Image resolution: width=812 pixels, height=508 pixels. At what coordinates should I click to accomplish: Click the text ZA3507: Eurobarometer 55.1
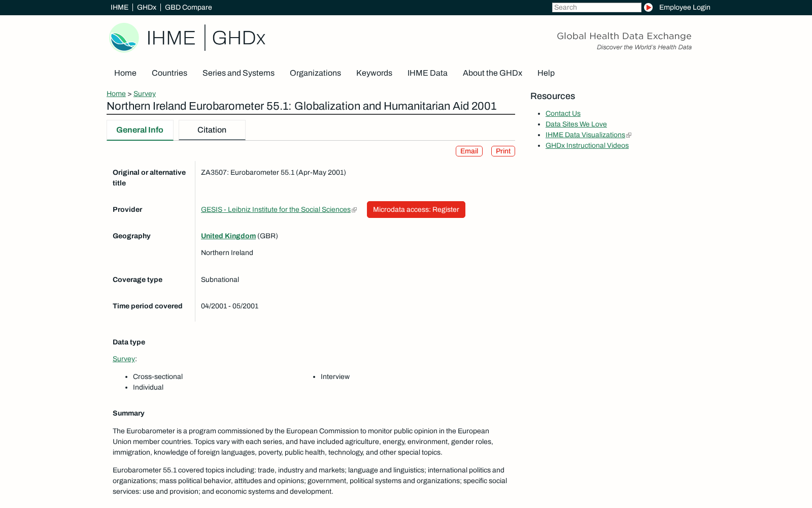tap(274, 172)
